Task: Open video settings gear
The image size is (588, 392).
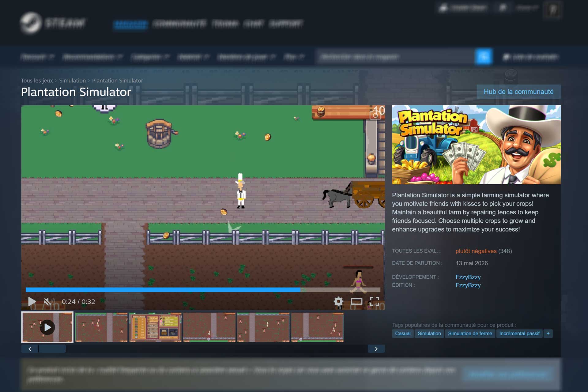Action: pyautogui.click(x=338, y=302)
